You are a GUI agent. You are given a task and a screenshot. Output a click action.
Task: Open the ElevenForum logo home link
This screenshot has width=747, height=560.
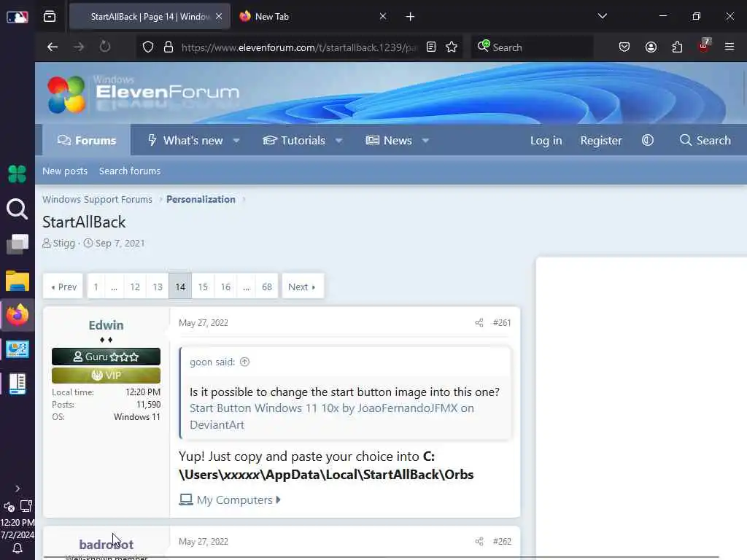coord(143,94)
